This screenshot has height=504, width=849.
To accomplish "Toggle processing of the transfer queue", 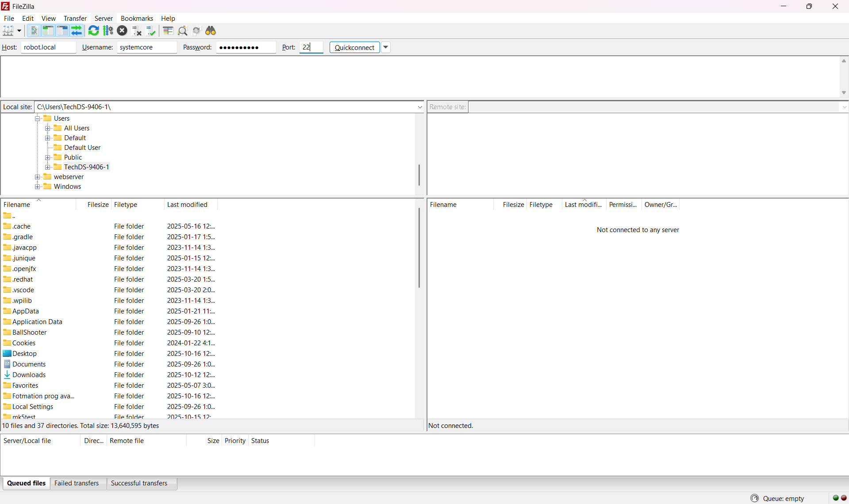I will click(108, 31).
